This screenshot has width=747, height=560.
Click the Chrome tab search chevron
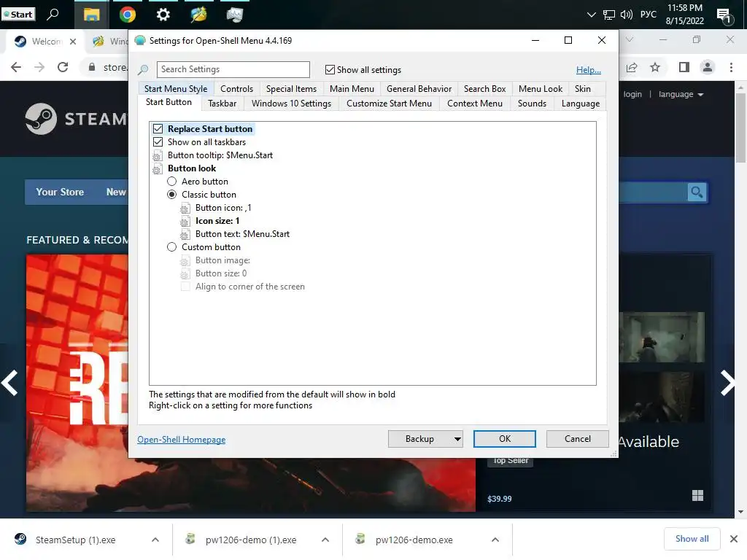tap(630, 39)
